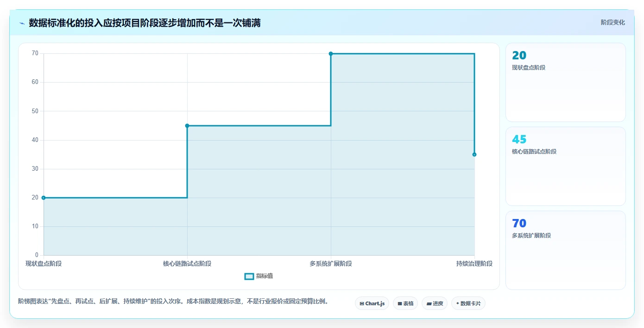Screen dimensions: 644x328
Task: Click the lightning icon beside the title
Action: (x=22, y=23)
